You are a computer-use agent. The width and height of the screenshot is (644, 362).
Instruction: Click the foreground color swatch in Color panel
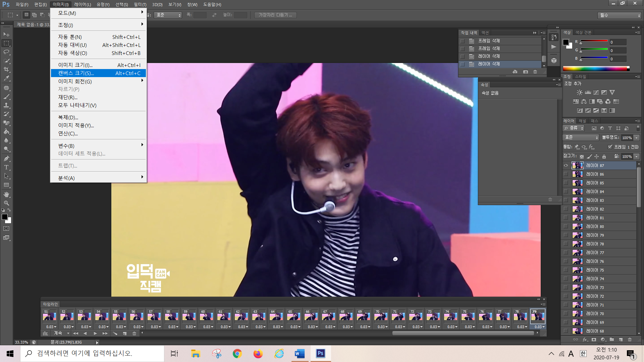[x=566, y=42]
